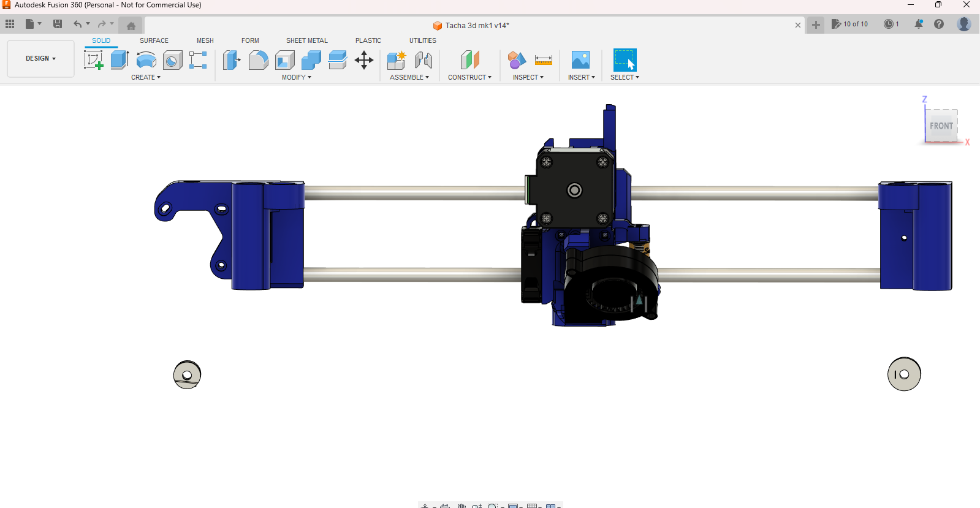Click the Move/Copy arrows icon

point(364,60)
